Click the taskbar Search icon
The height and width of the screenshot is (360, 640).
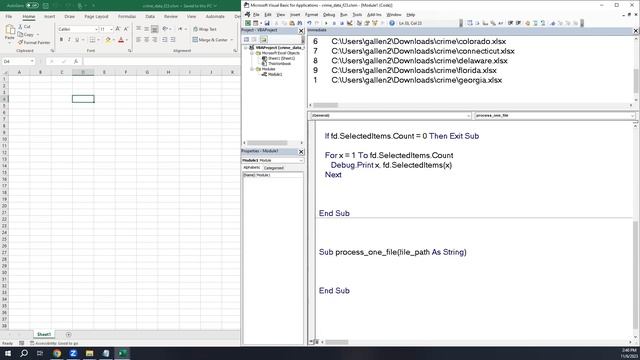click(x=24, y=353)
